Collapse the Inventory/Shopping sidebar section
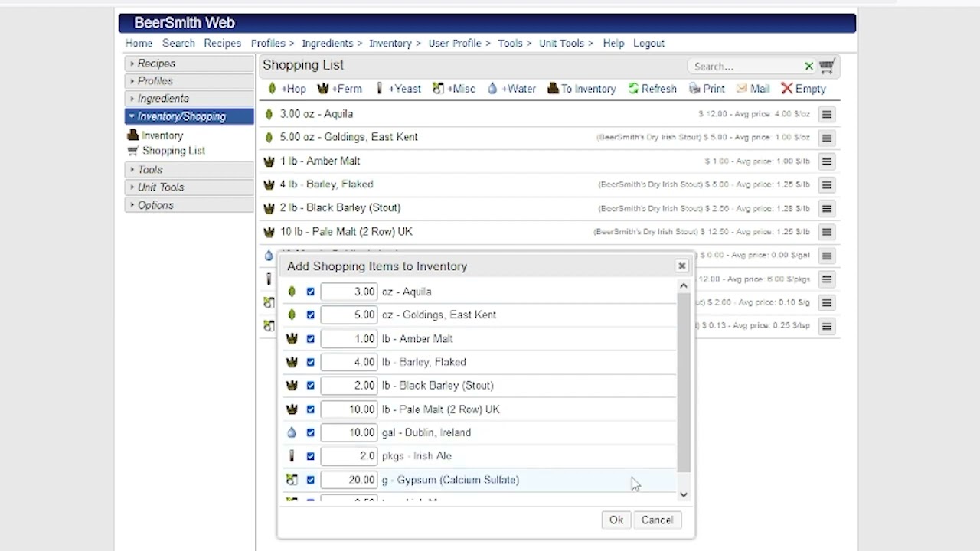Screen dimensions: 980x551 point(188,116)
